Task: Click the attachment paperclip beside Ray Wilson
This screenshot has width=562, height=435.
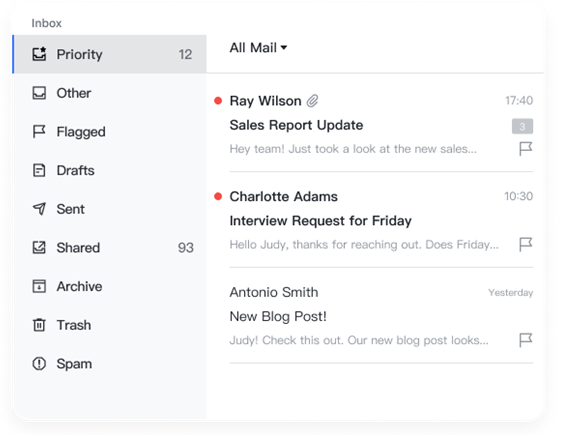Action: [x=312, y=101]
